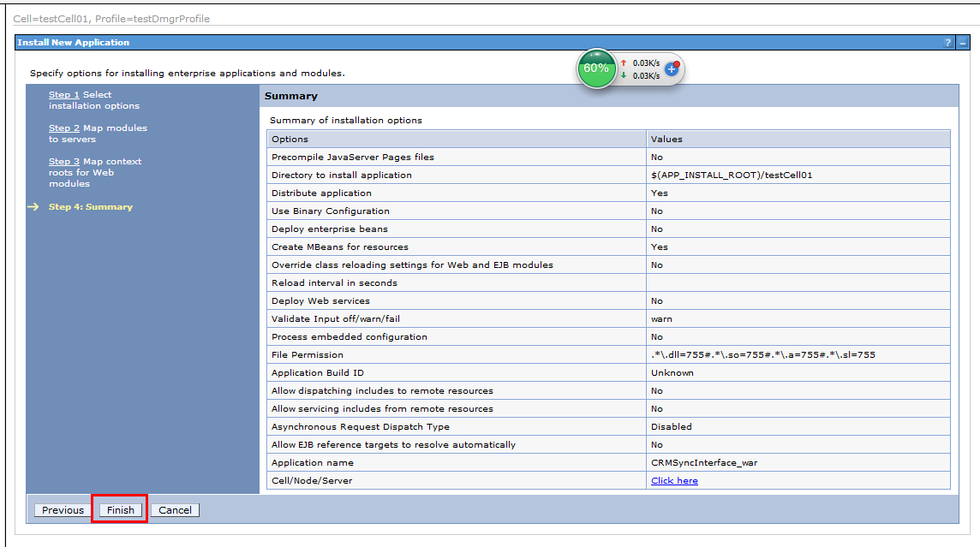This screenshot has height=547, width=980.
Task: Cancel the application installation
Action: click(175, 509)
